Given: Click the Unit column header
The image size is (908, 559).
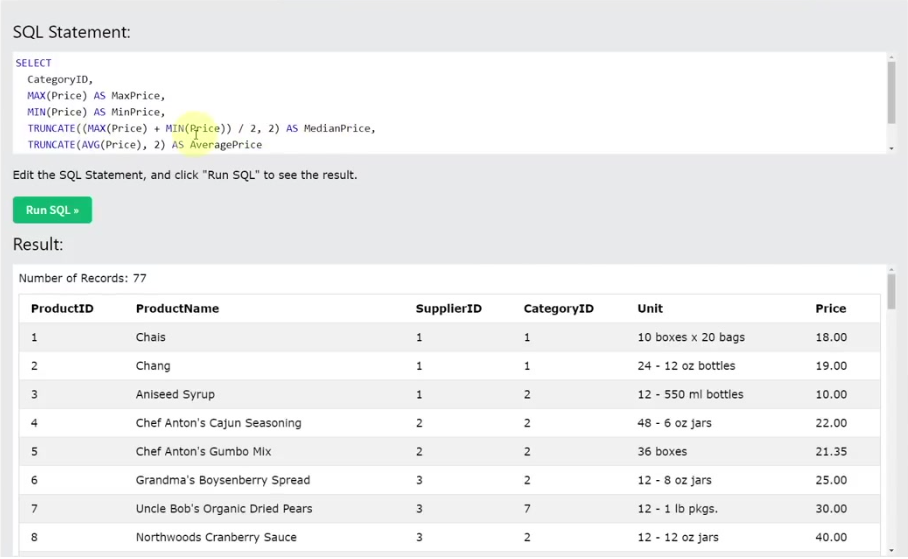Looking at the screenshot, I should pyautogui.click(x=650, y=309).
